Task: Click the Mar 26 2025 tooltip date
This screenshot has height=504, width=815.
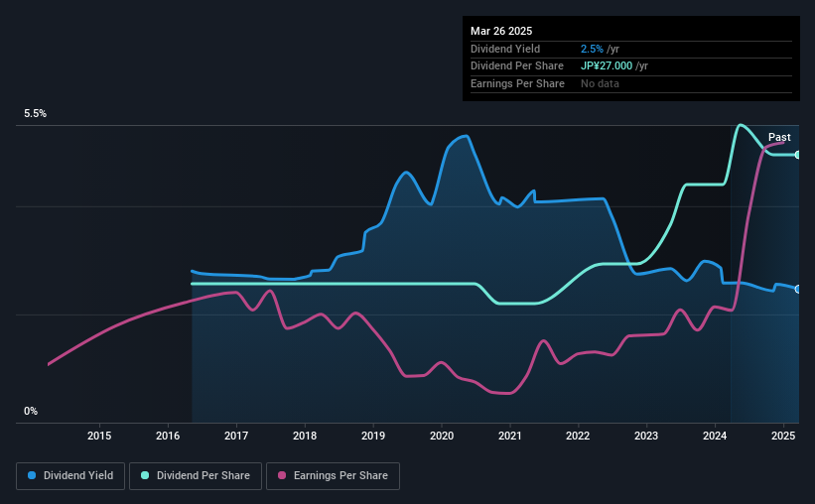Action: (501, 31)
